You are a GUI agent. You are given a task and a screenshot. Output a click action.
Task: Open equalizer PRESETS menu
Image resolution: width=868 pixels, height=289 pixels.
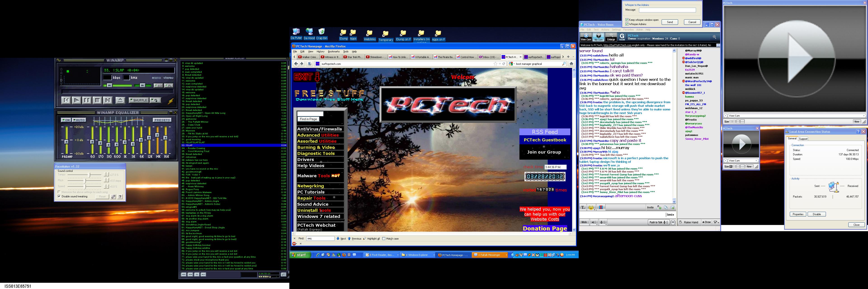point(162,120)
